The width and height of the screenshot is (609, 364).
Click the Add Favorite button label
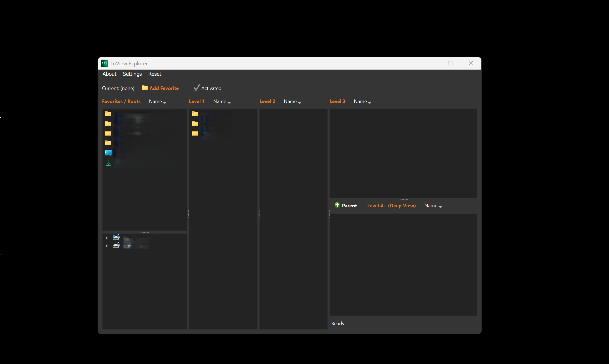point(164,88)
